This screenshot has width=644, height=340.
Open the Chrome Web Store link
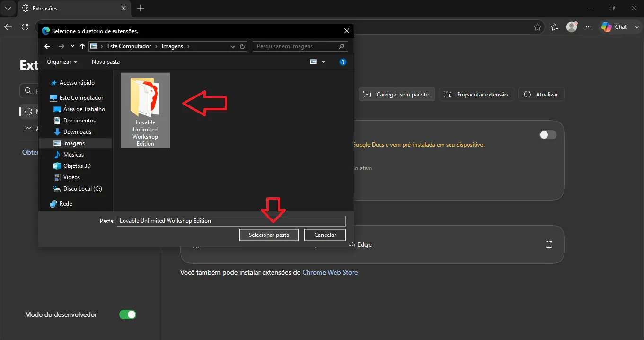[x=330, y=272]
